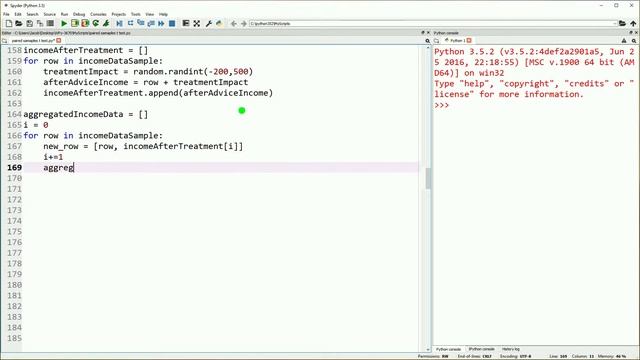The width and height of the screenshot is (640, 360).
Task: Maximize current pane icon
Action: 186,24
